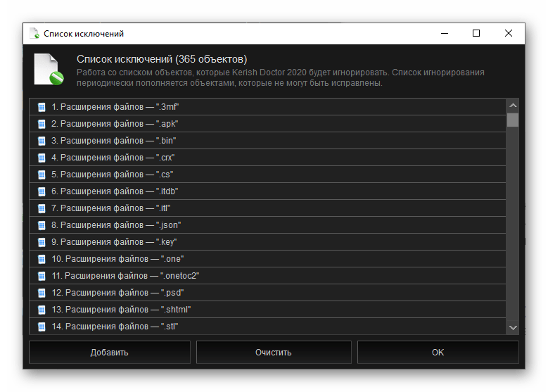548x392 pixels.
Task: Click the icon beside the ".stl" entry
Action: [x=42, y=327]
